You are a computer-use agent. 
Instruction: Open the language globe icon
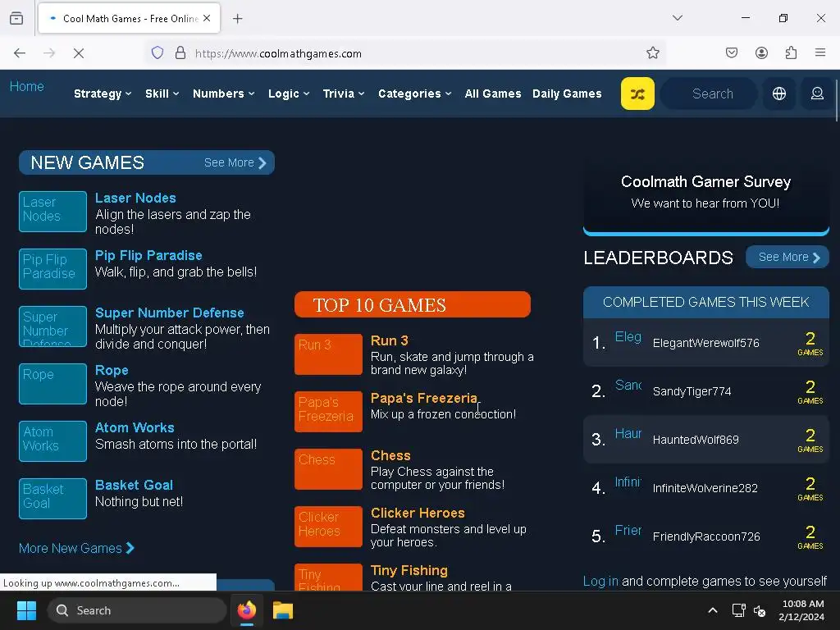coord(779,94)
